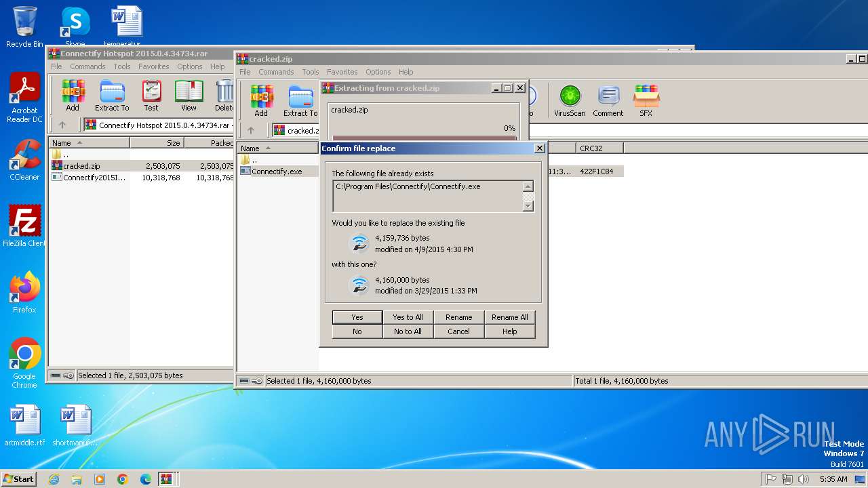Sort by CRC32 column header
Image resolution: width=868 pixels, height=488 pixels.
coord(599,148)
